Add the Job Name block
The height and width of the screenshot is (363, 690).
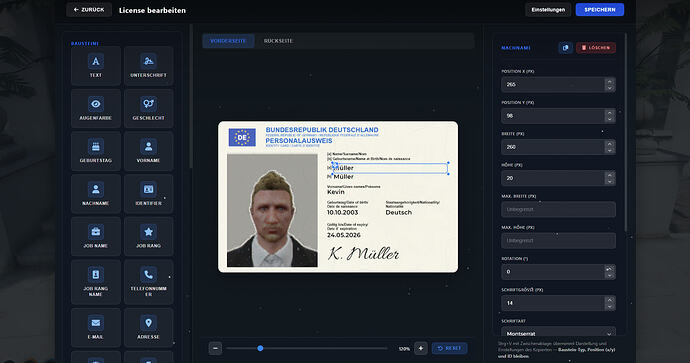(95, 236)
